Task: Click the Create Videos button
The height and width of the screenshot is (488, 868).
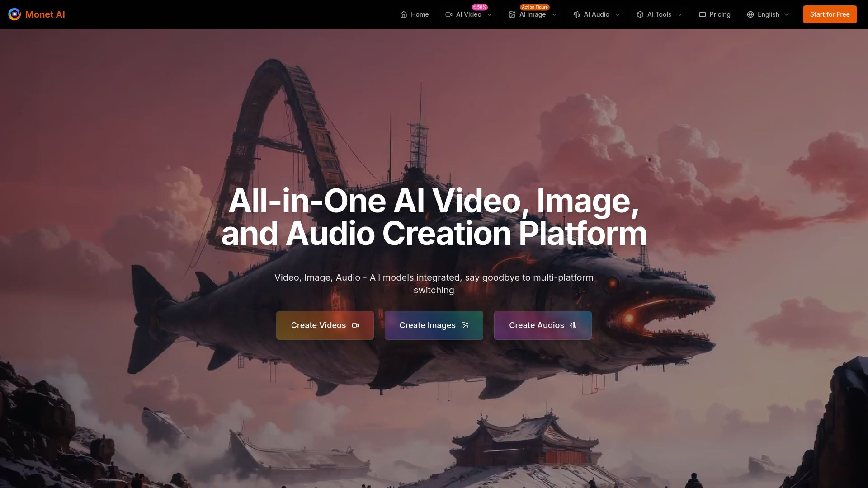Action: (325, 325)
